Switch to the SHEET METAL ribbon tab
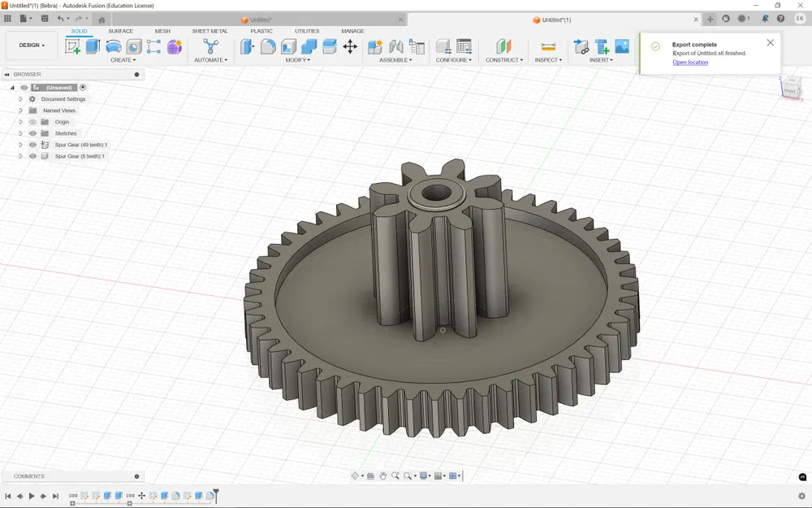Viewport: 812px width, 508px height. click(x=209, y=31)
